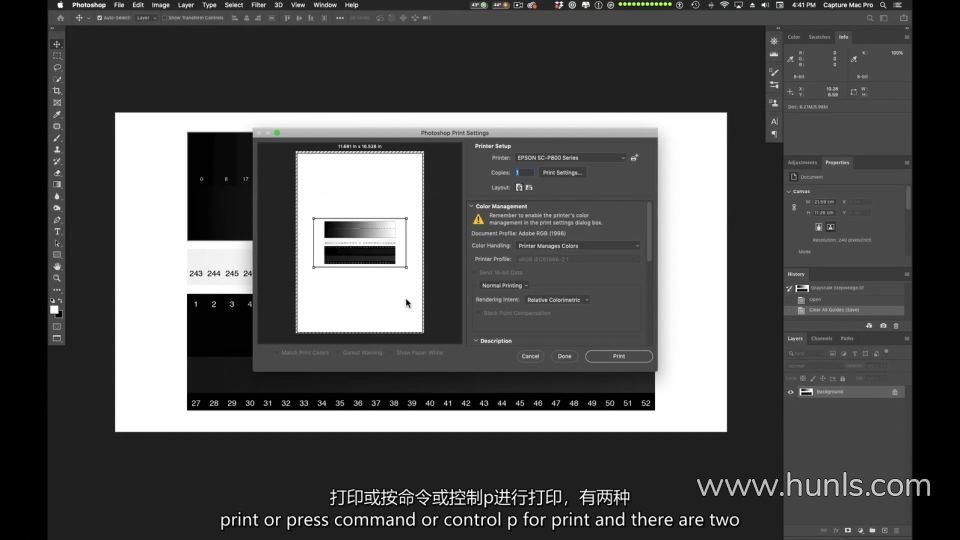Select the Eyedropper tool

coord(57,114)
